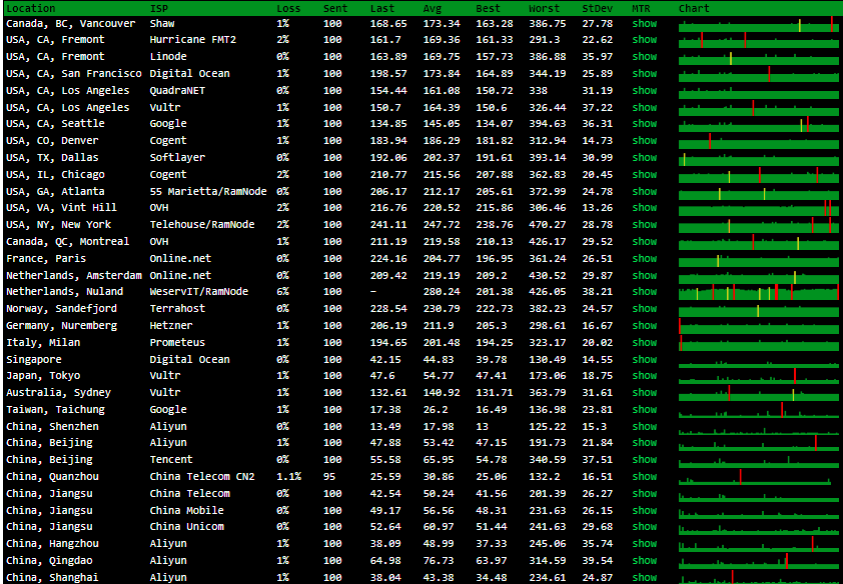This screenshot has width=843, height=584.
Task: Click the Sent column header
Action: coord(335,9)
